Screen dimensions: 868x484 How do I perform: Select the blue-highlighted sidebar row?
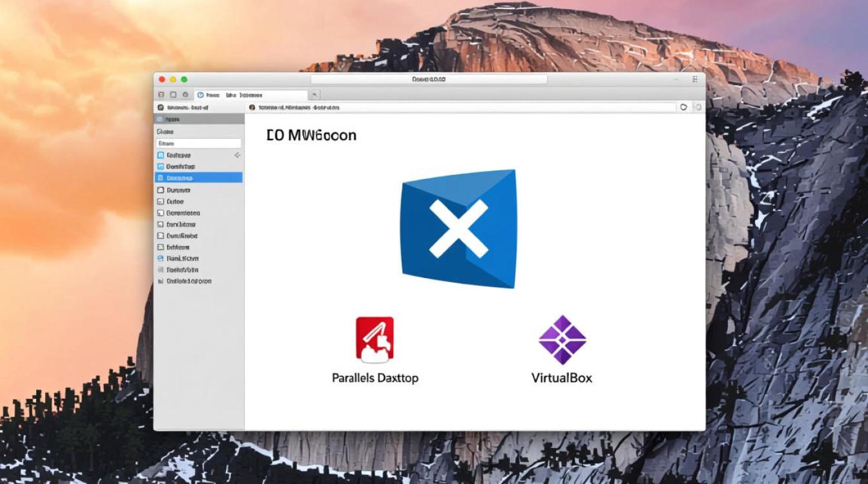pyautogui.click(x=199, y=177)
